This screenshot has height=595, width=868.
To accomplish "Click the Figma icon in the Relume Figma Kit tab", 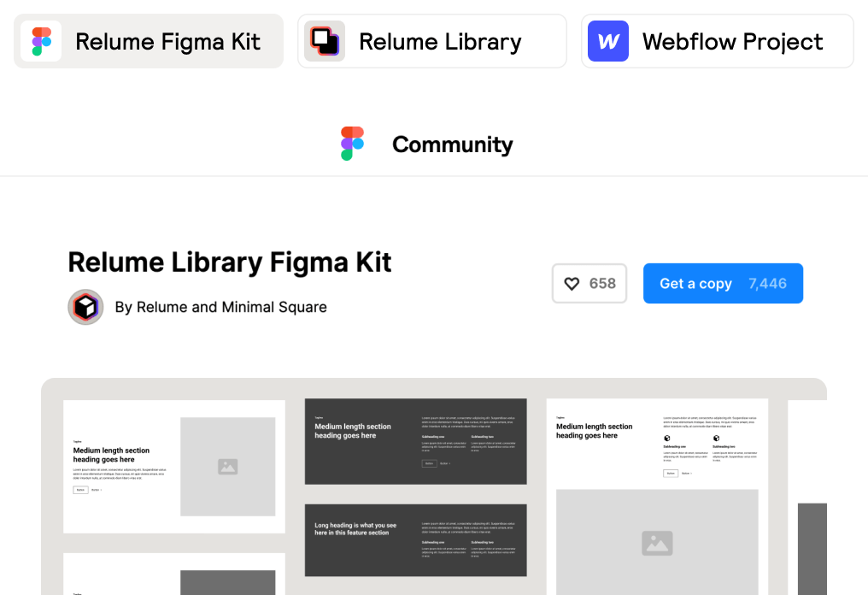I will pyautogui.click(x=41, y=42).
